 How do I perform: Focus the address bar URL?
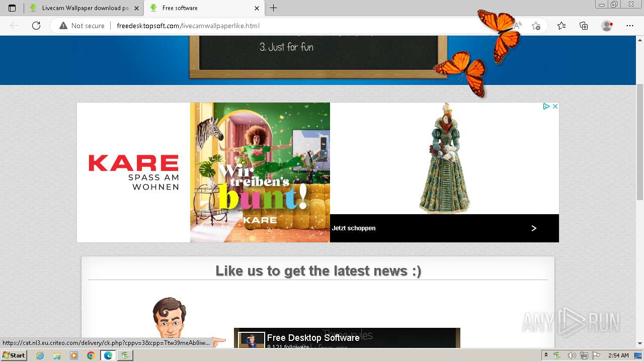tap(188, 26)
